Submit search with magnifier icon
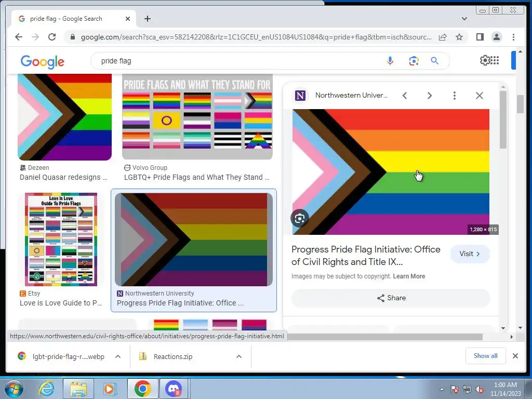The width and height of the screenshot is (532, 399). point(435,61)
